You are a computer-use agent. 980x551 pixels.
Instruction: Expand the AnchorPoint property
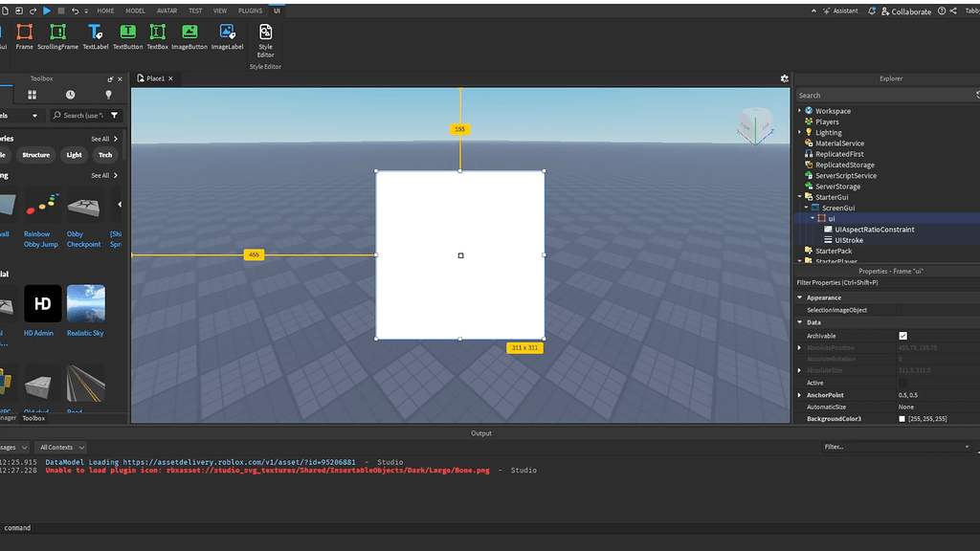799,395
